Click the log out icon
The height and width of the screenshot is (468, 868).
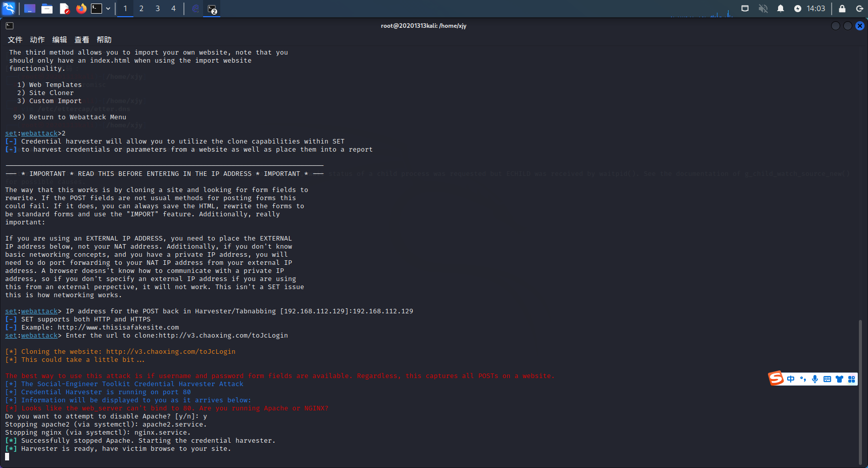(859, 9)
